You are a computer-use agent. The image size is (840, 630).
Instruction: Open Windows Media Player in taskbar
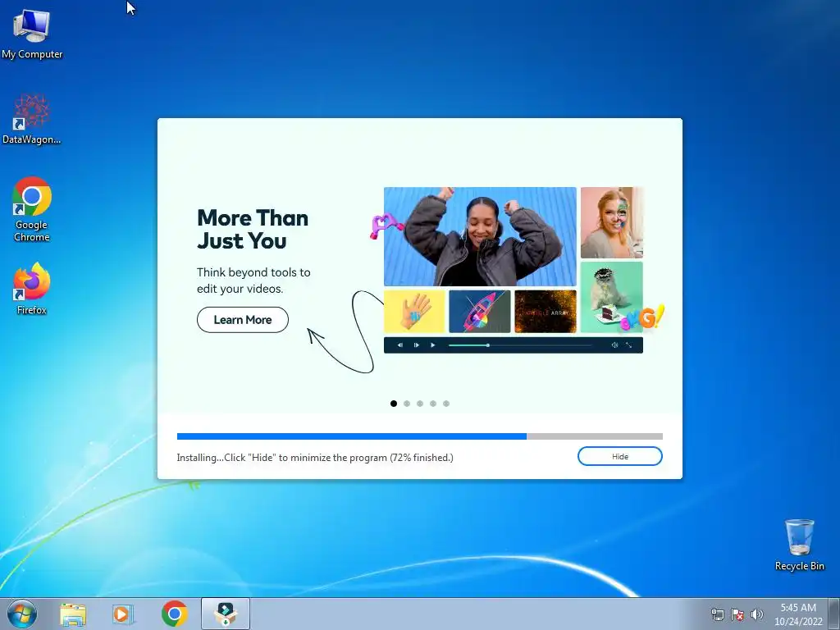pyautogui.click(x=123, y=614)
